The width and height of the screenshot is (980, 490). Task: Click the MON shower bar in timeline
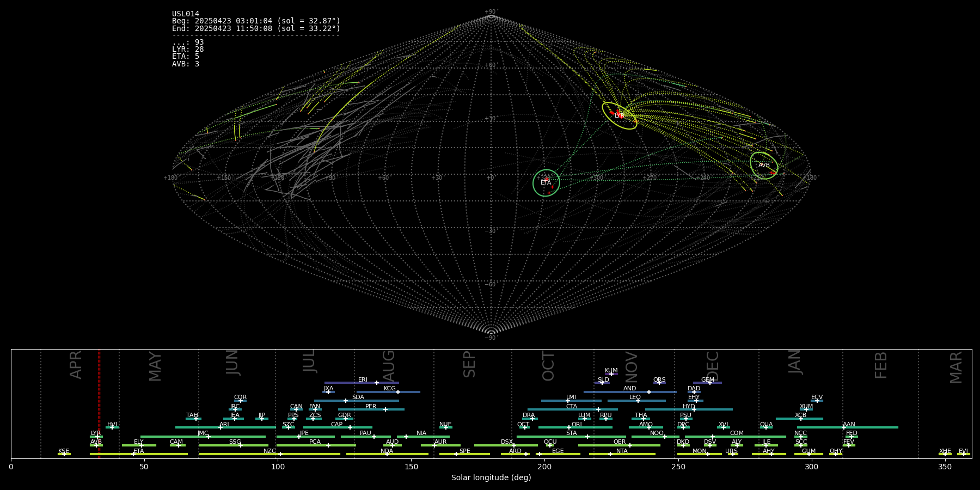click(699, 454)
